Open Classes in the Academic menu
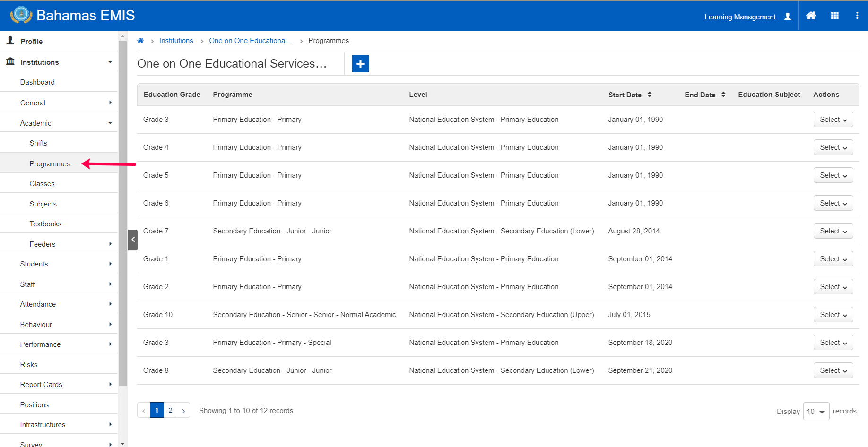This screenshot has height=447, width=868. click(42, 184)
